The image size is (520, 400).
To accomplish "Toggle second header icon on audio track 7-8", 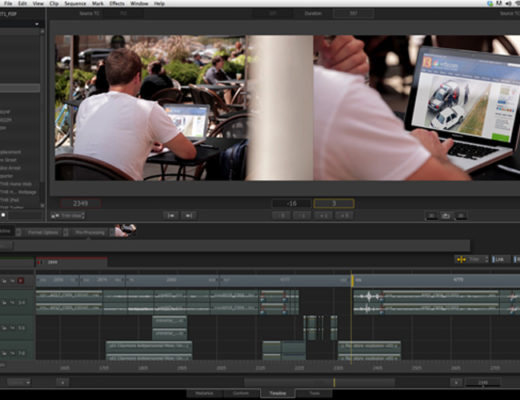I will pyautogui.click(x=12, y=353).
